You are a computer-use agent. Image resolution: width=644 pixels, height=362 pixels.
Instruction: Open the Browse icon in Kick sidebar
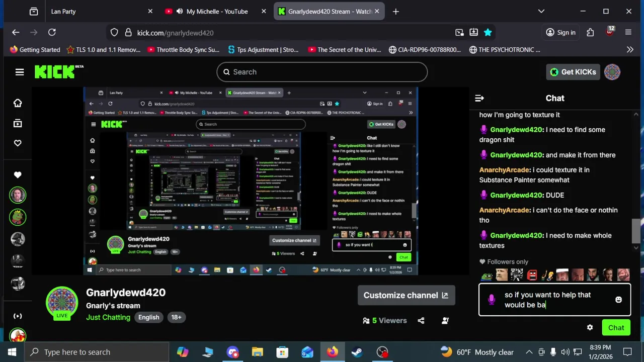pyautogui.click(x=18, y=123)
